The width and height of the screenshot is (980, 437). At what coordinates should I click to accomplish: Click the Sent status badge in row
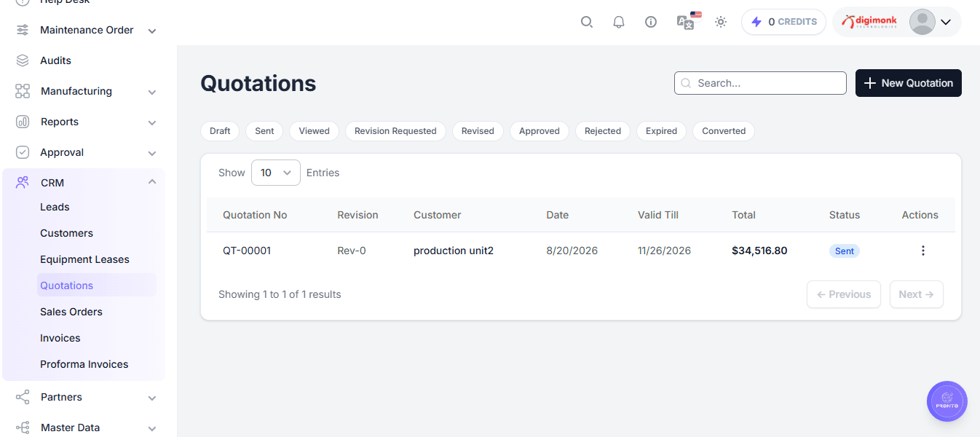pyautogui.click(x=845, y=251)
